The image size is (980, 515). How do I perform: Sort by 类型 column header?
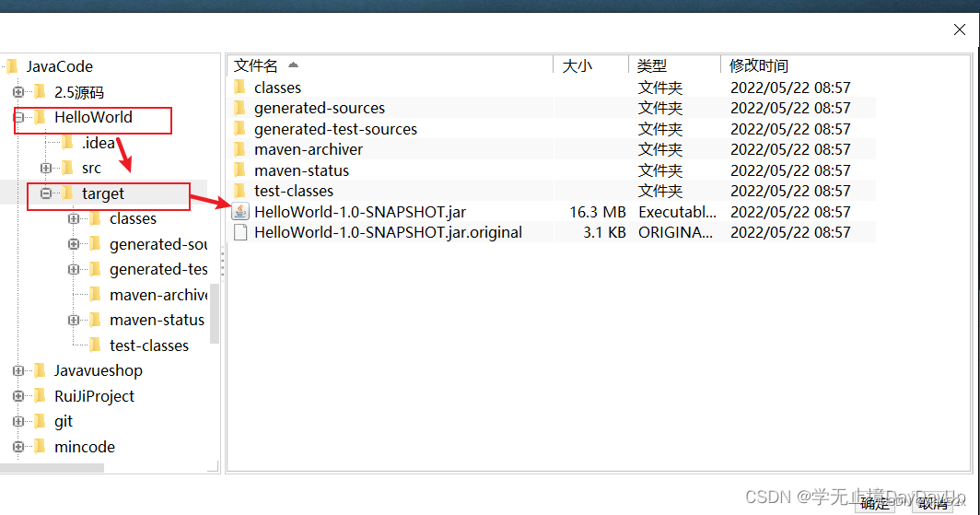(x=674, y=65)
